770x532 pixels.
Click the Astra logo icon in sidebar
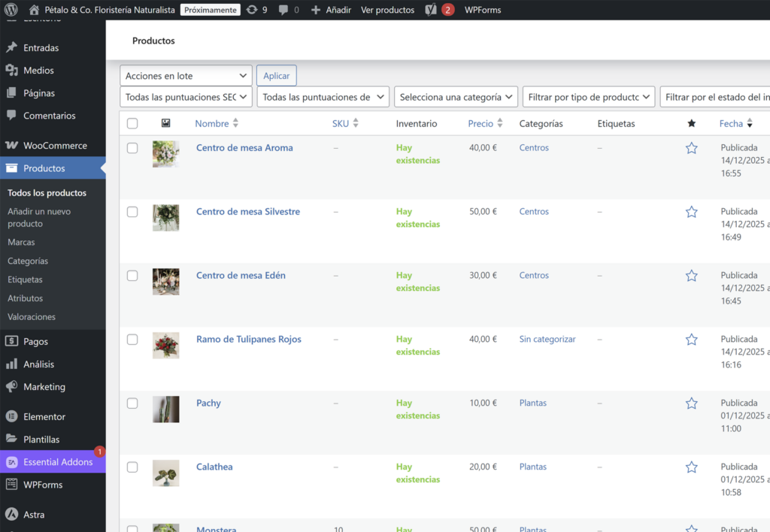coord(12,514)
